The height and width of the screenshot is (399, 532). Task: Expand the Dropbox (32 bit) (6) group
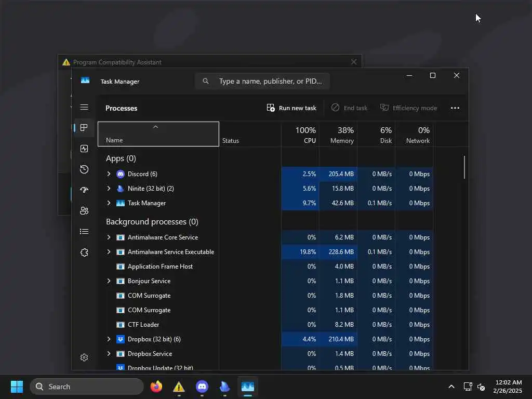click(x=109, y=339)
